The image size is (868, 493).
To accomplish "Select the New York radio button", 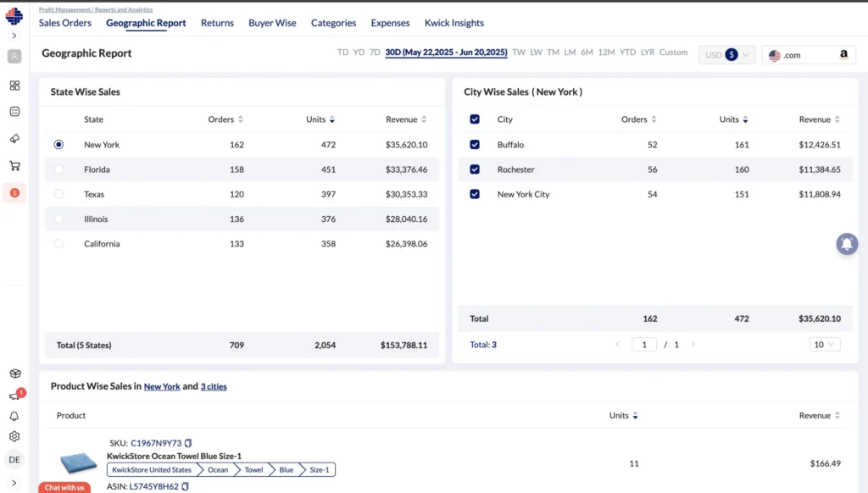I will (58, 144).
